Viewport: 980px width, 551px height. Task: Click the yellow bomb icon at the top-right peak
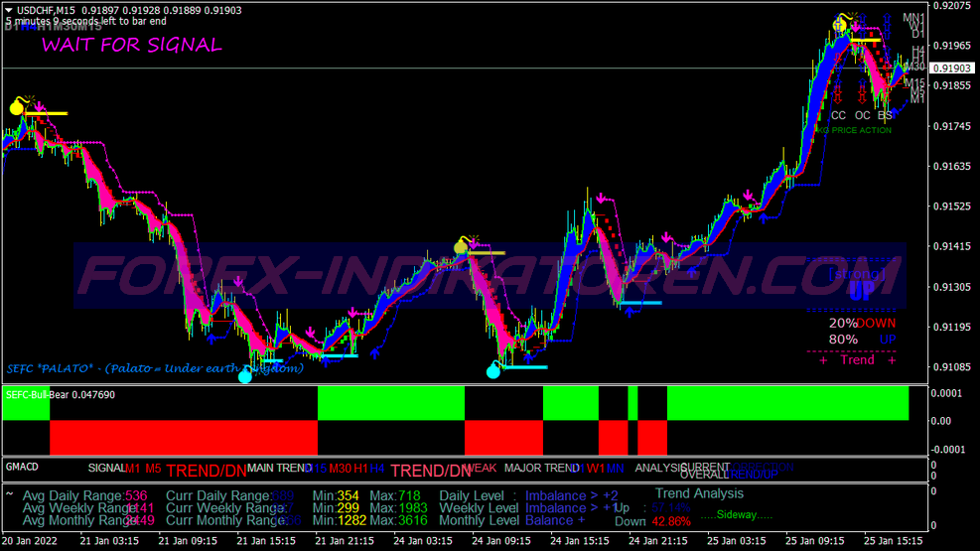click(x=841, y=23)
